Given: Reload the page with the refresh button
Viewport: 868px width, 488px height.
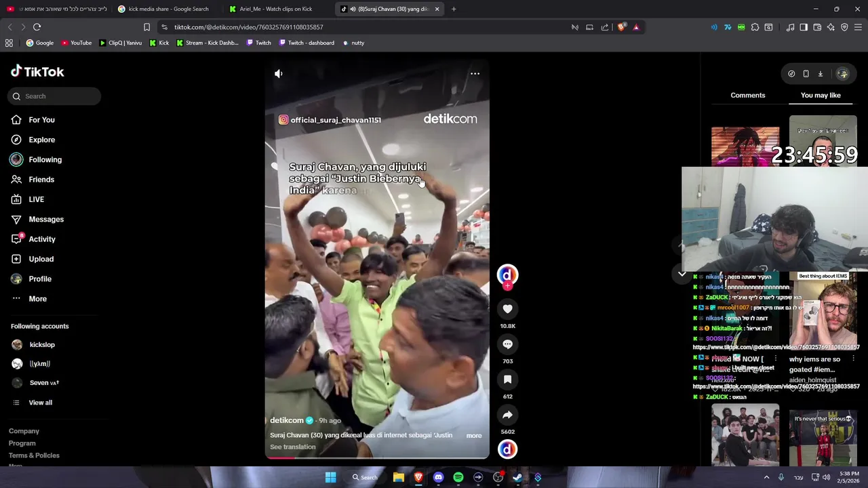Looking at the screenshot, I should [x=37, y=27].
